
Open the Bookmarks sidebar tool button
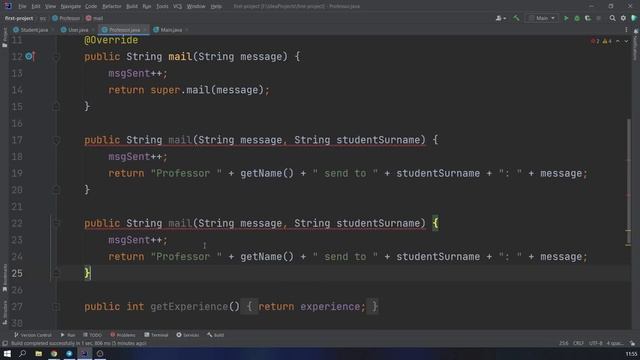click(x=4, y=278)
